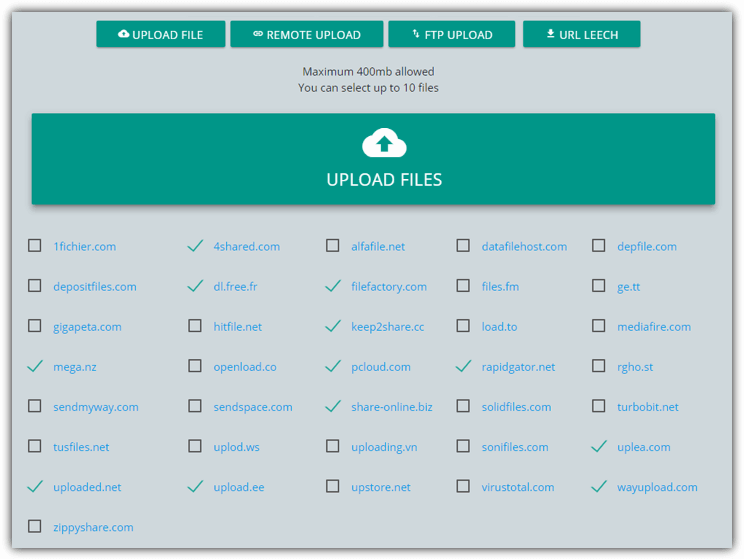Image resolution: width=744 pixels, height=559 pixels.
Task: Uncheck the upload.ee checkmark
Action: pyautogui.click(x=195, y=486)
